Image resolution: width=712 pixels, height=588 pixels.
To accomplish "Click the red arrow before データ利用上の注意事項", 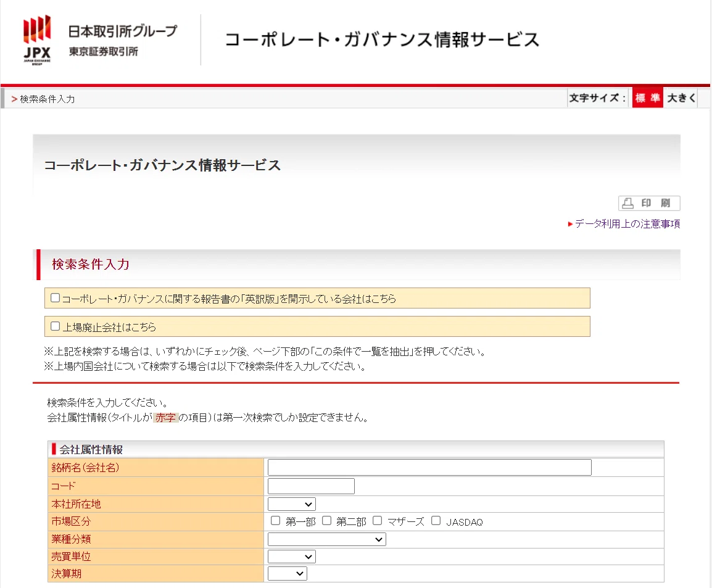I will [570, 224].
